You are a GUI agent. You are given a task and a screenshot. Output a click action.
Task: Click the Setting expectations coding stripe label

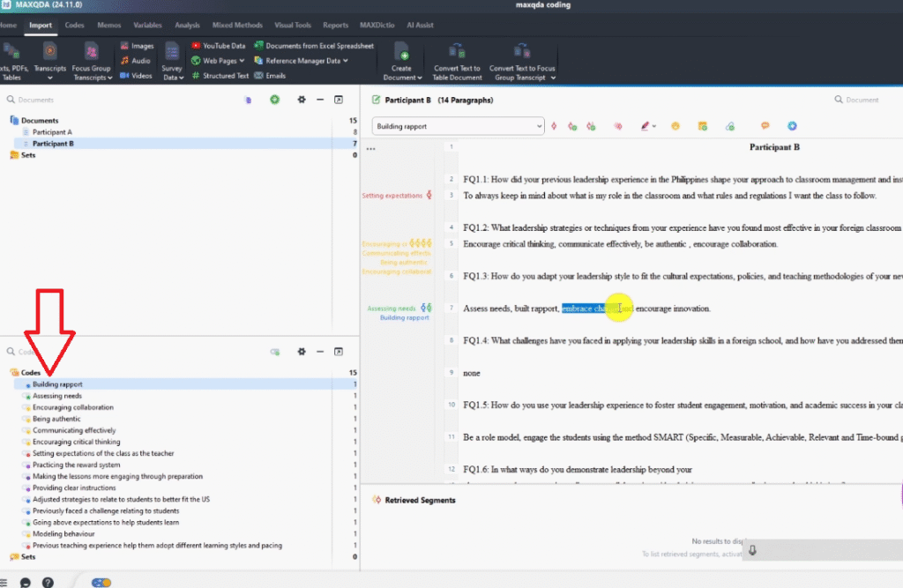tap(392, 195)
